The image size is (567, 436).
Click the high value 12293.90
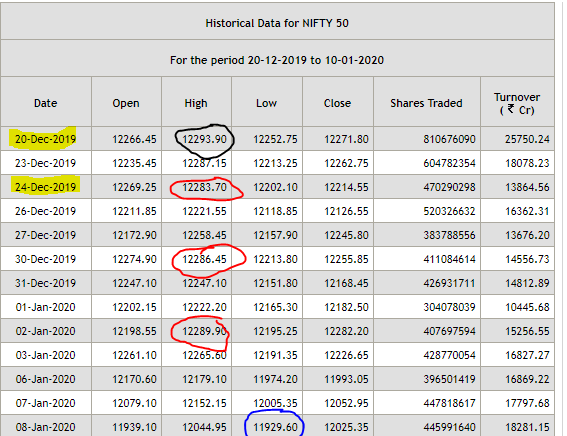click(204, 139)
